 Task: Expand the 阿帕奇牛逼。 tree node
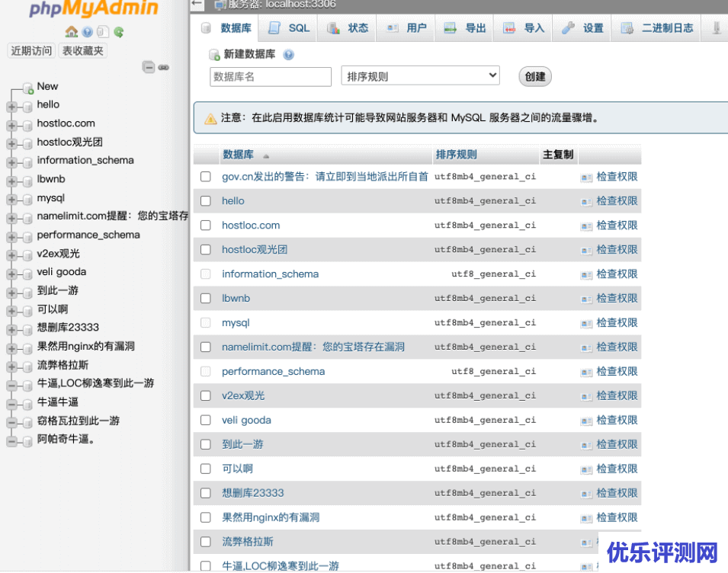[11, 441]
